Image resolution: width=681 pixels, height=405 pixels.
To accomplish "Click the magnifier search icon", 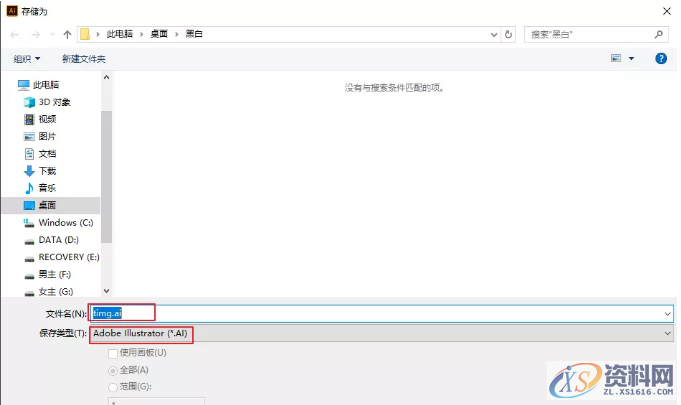I will 659,34.
